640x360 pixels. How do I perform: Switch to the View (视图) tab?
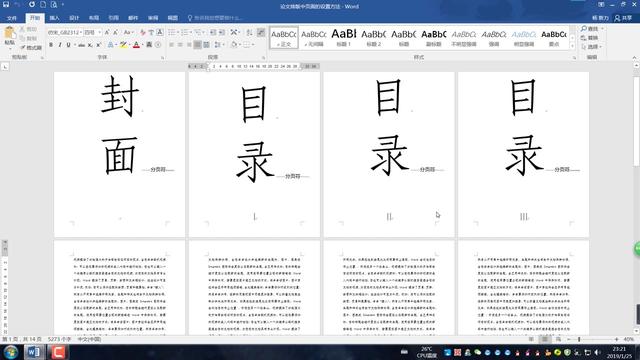click(x=173, y=18)
